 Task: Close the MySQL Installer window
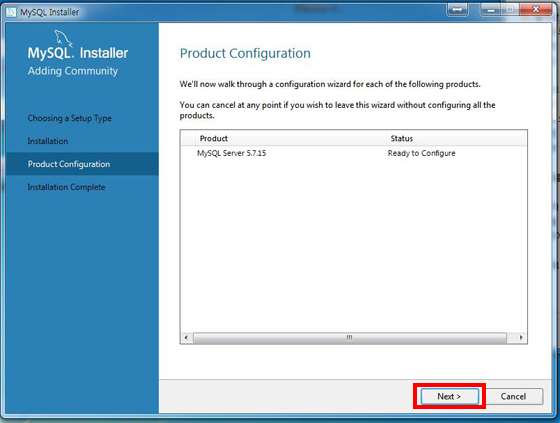(x=535, y=10)
